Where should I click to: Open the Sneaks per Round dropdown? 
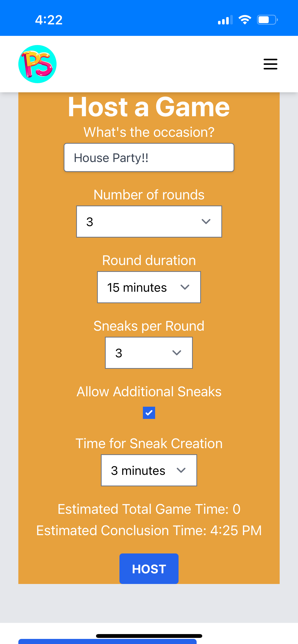(149, 353)
